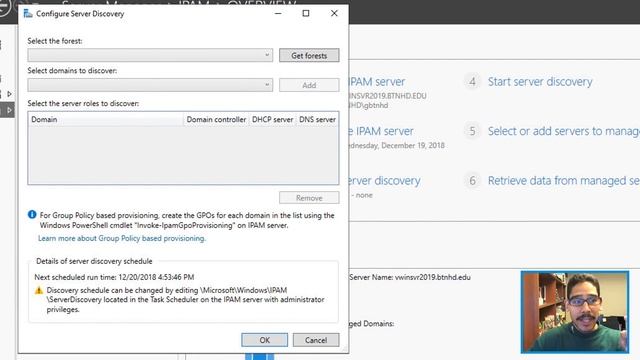Click the blue information icon
Viewport: 640px width, 360px height.
[x=32, y=215]
